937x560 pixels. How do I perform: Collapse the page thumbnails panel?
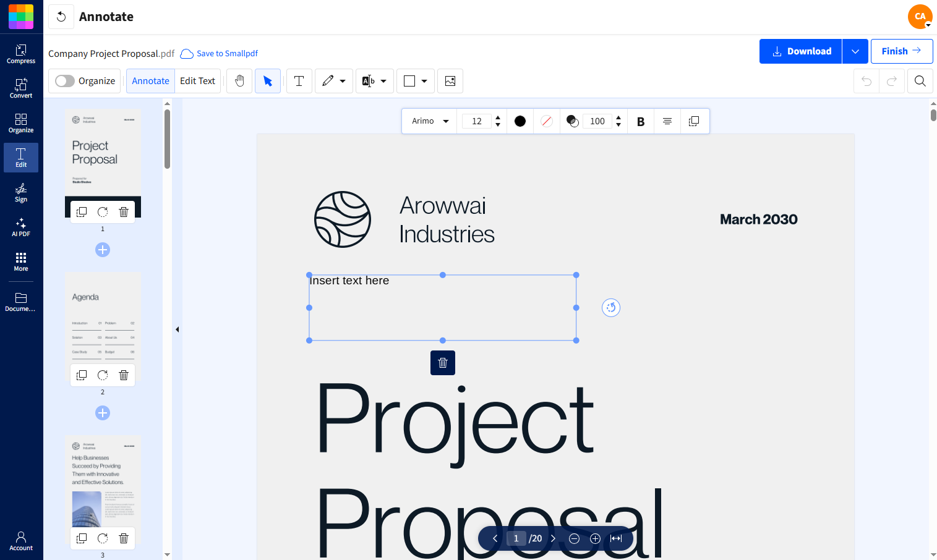(x=177, y=329)
